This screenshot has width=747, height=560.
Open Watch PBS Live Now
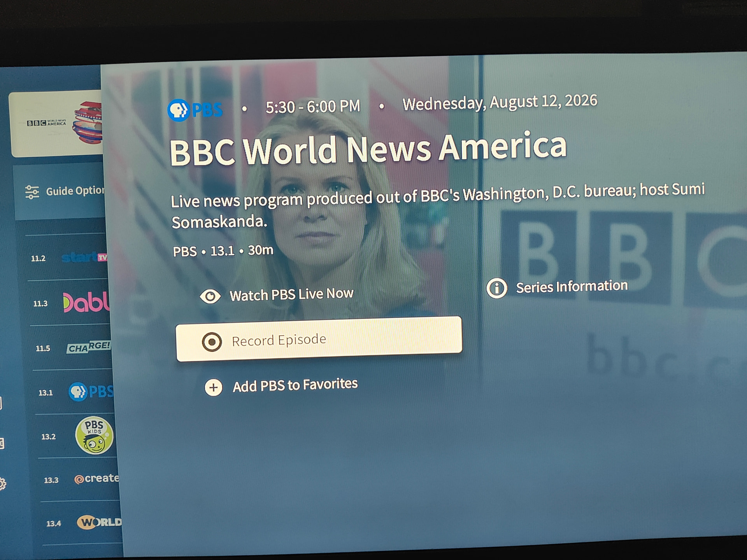[277, 295]
